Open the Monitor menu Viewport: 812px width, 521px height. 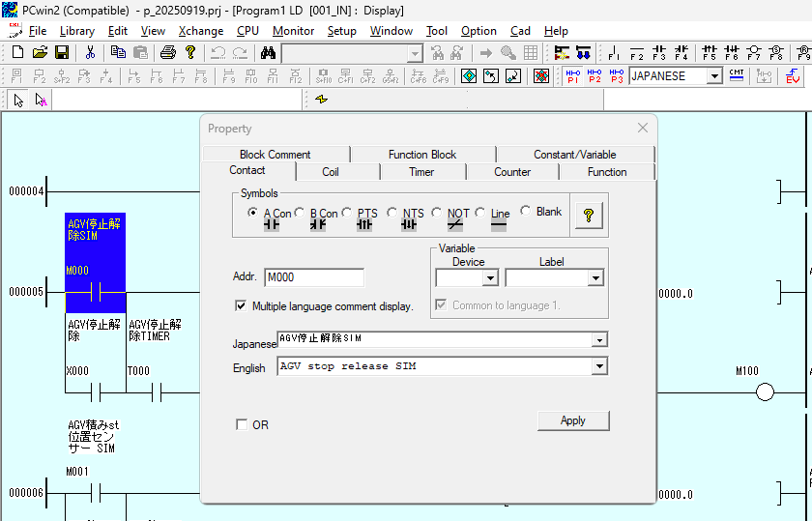pos(293,31)
